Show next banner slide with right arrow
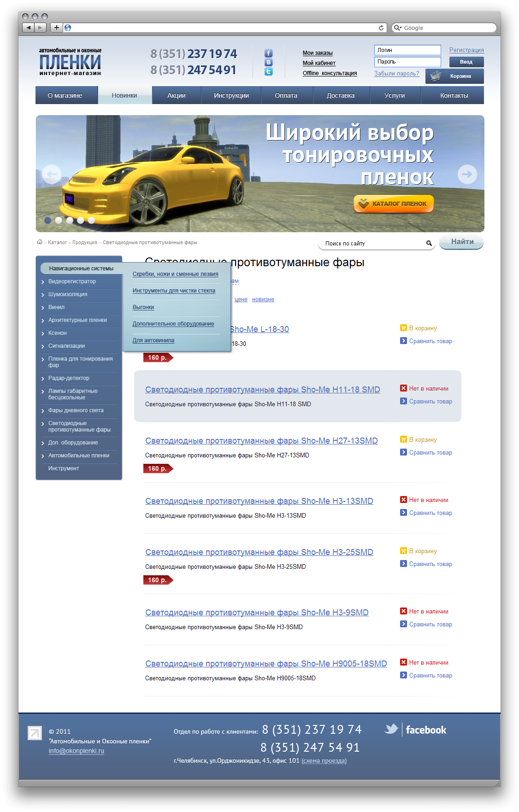 point(467,174)
